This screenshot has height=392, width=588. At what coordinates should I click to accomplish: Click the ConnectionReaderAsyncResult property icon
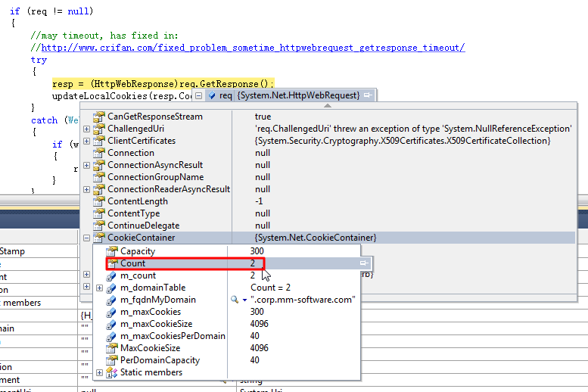[99, 189]
